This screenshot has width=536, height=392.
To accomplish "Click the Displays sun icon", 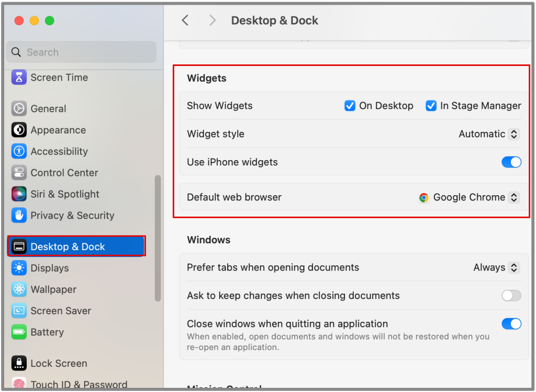I will [19, 268].
